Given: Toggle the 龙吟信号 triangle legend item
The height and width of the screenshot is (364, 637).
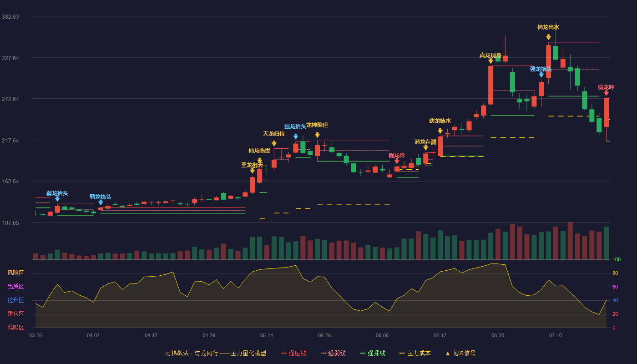Looking at the screenshot, I should 460,353.
